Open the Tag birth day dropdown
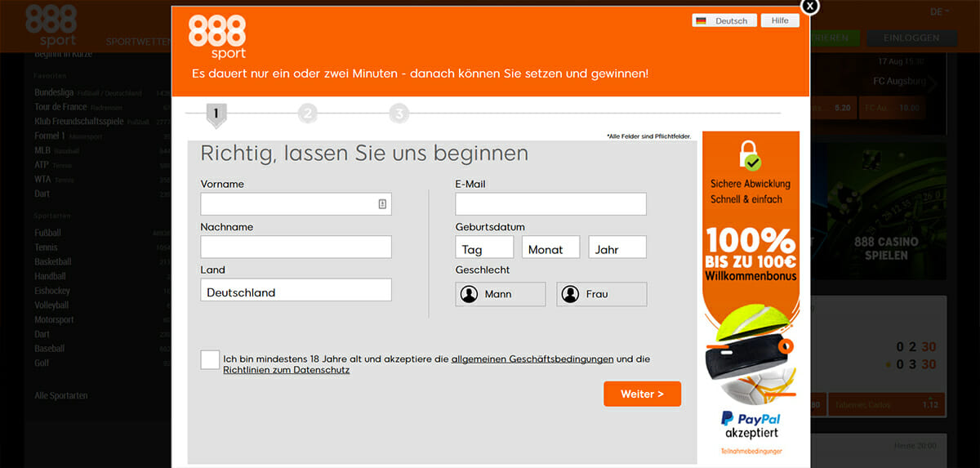This screenshot has width=980, height=468. pos(484,248)
